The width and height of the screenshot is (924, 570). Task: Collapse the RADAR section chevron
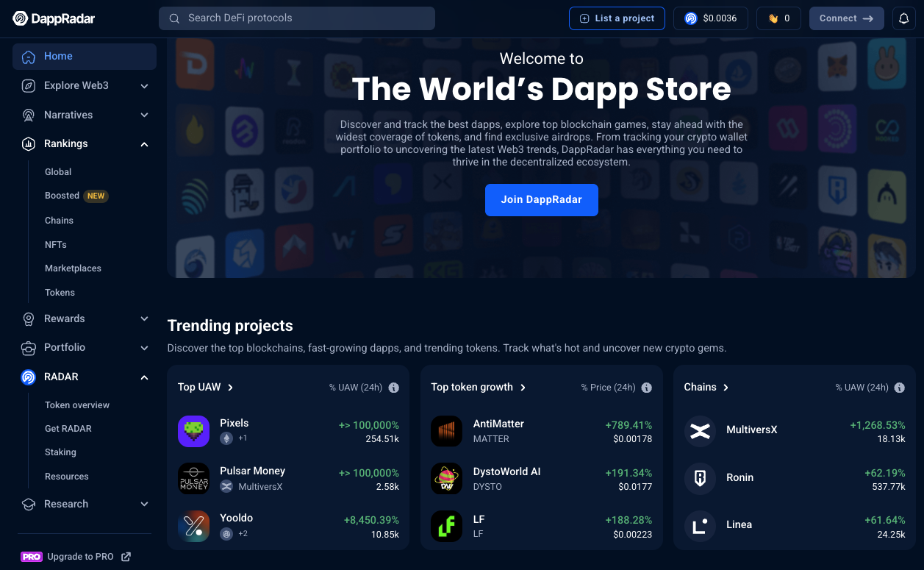[144, 377]
